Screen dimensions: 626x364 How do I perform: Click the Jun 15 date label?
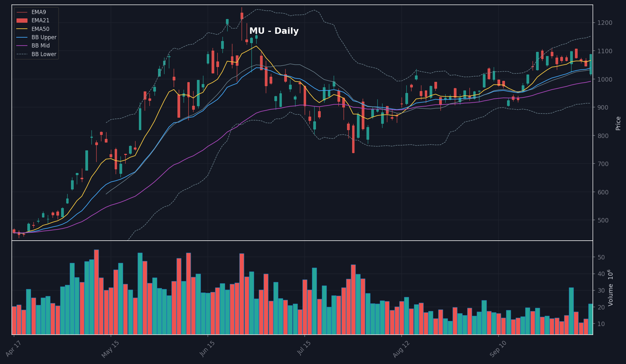(207, 349)
